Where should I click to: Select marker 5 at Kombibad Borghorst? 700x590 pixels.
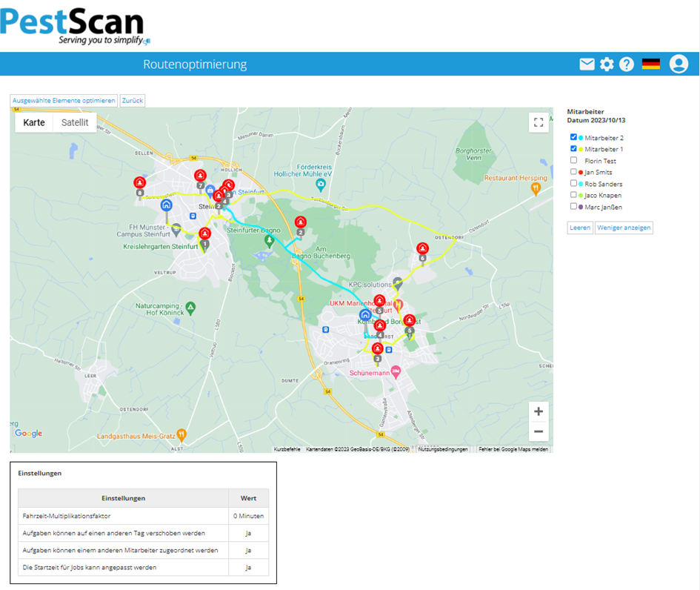(x=410, y=320)
